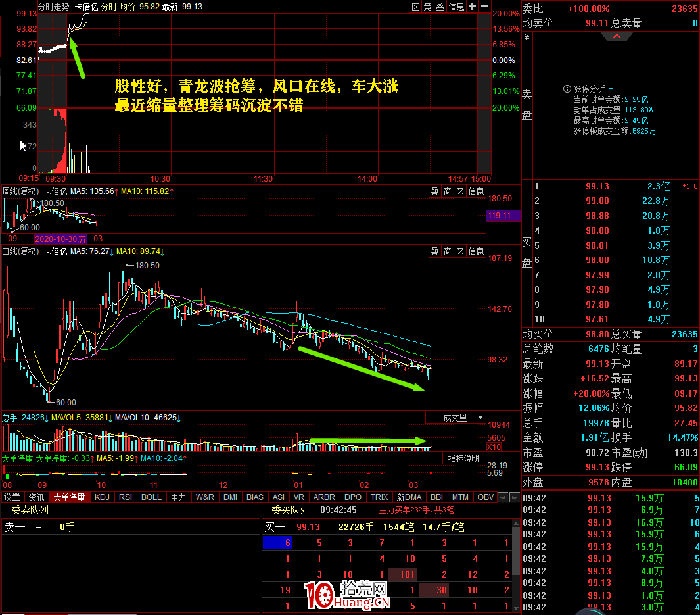Click the minus zoom icon on intraday chart
700x615 pixels.
coord(484,7)
